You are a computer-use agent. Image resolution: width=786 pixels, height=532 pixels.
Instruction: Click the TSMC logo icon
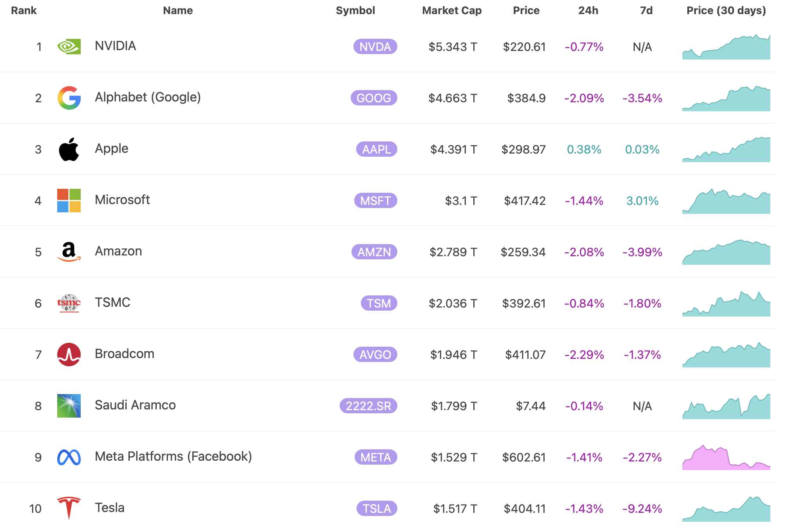click(x=69, y=303)
